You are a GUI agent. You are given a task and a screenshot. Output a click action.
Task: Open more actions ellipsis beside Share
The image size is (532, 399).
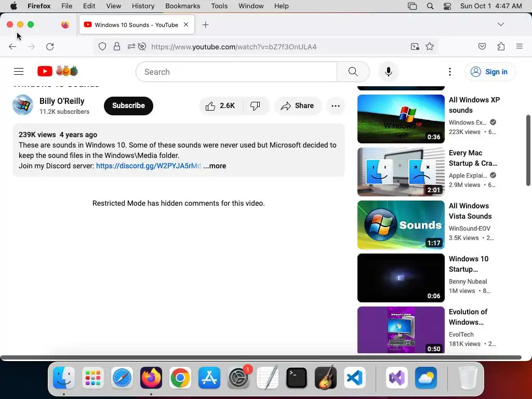tap(336, 106)
